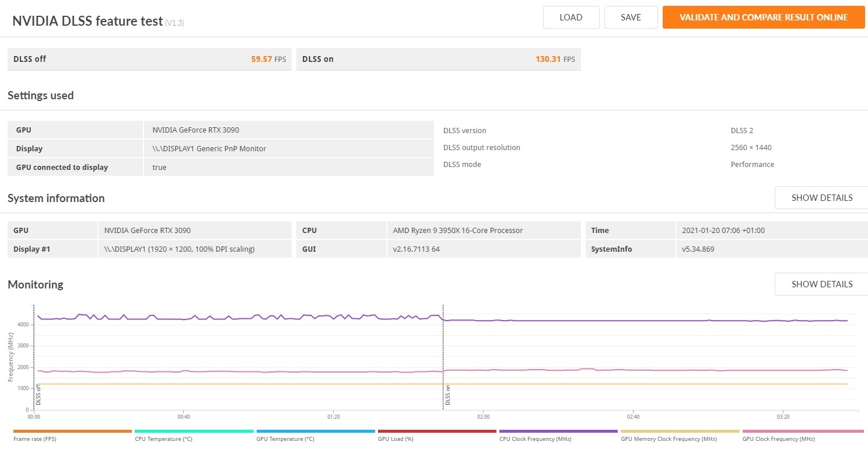The width and height of the screenshot is (868, 452).
Task: Click the 2560 × 1440 output resolution value
Action: click(751, 148)
